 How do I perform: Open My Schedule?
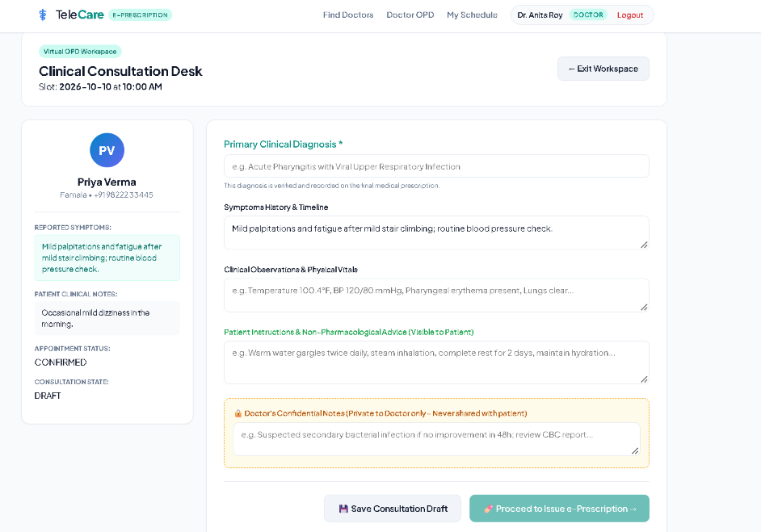click(472, 15)
